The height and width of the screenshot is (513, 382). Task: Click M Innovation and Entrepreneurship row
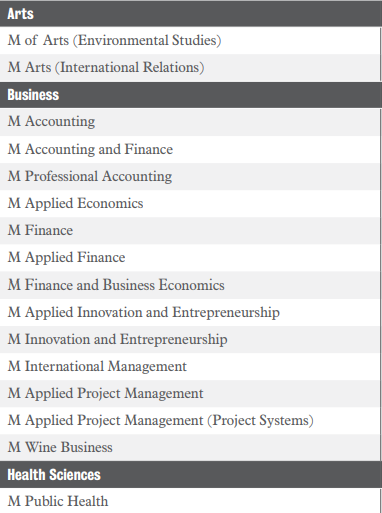click(190, 339)
